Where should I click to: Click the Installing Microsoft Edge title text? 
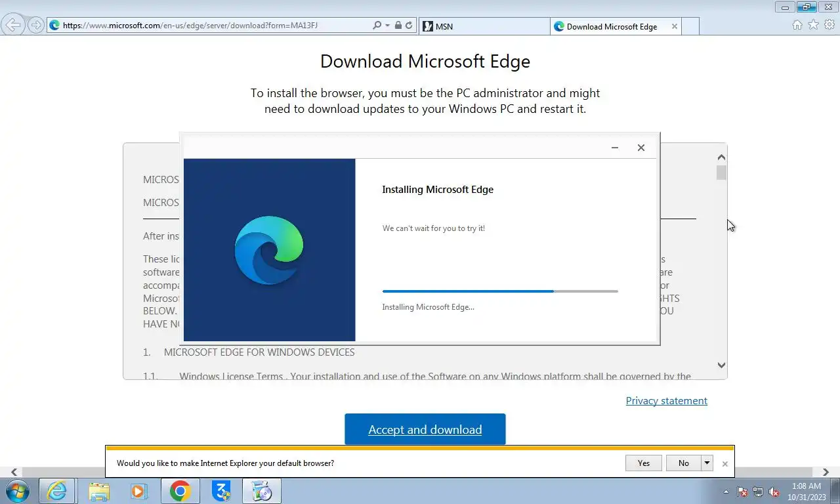tap(438, 189)
